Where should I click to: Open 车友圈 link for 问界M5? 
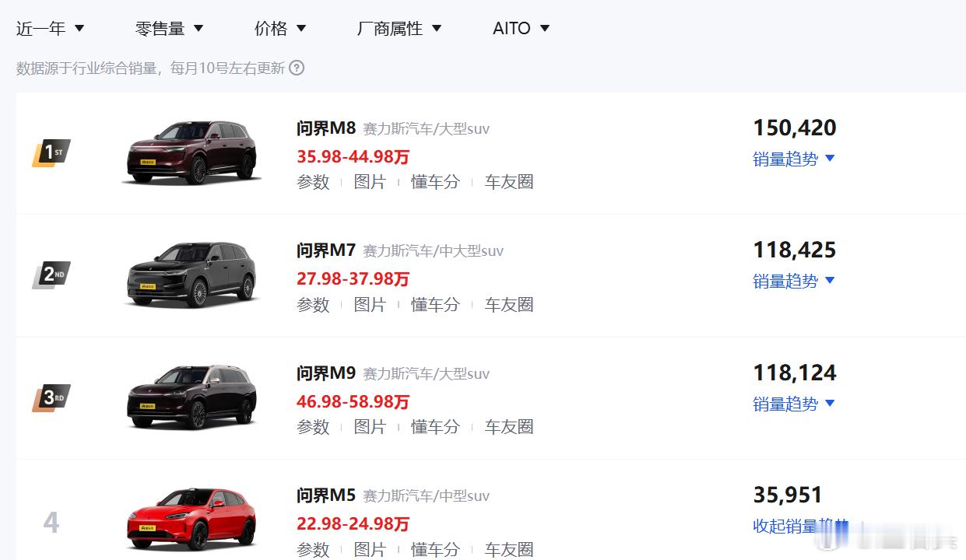click(509, 550)
